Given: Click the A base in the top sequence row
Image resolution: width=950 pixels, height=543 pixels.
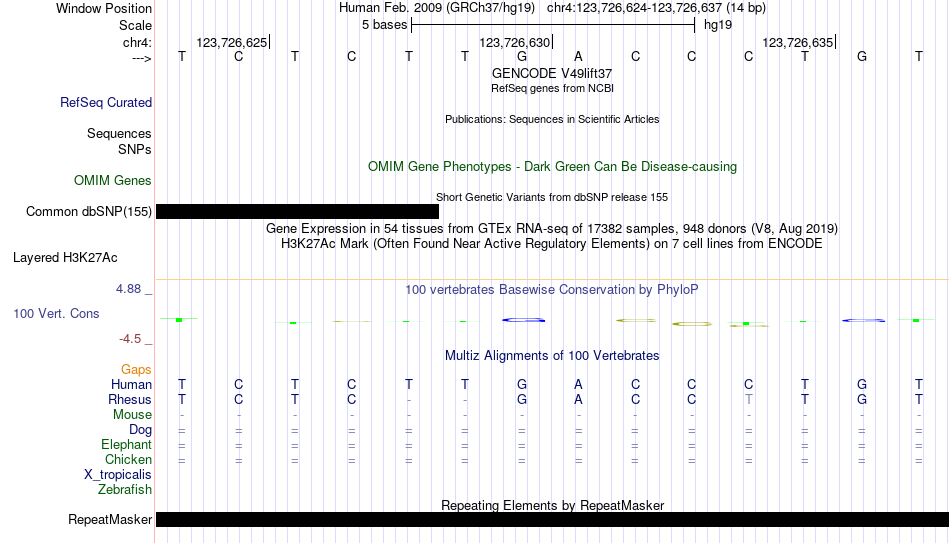Looking at the screenshot, I should 578,56.
